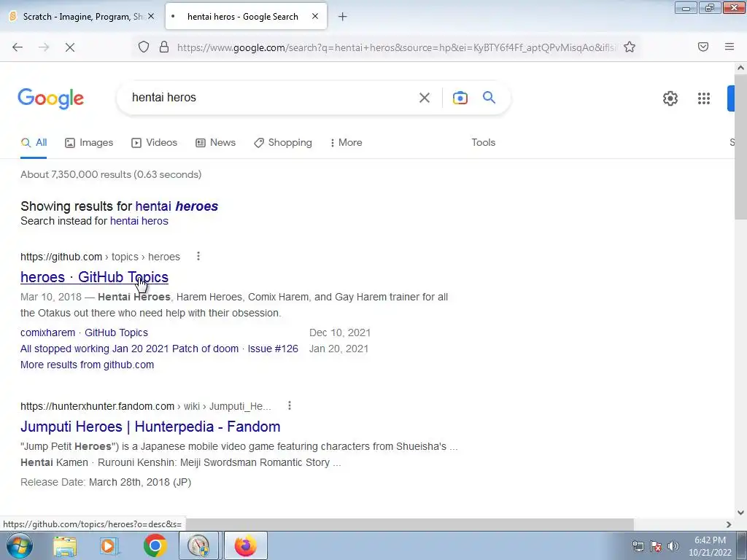Click the horizontal scrollbar at the bottom
The image size is (747, 560).
pyautogui.click(x=410, y=524)
